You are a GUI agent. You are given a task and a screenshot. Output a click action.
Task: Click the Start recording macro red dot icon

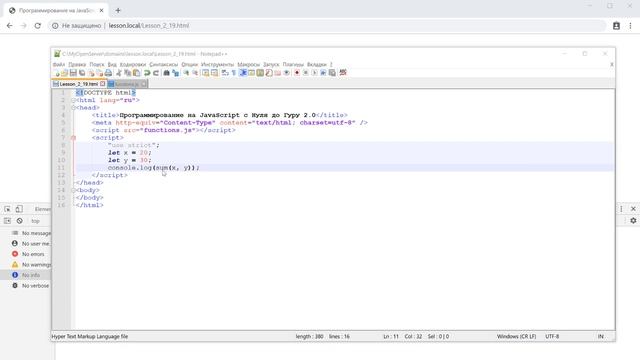point(297,73)
